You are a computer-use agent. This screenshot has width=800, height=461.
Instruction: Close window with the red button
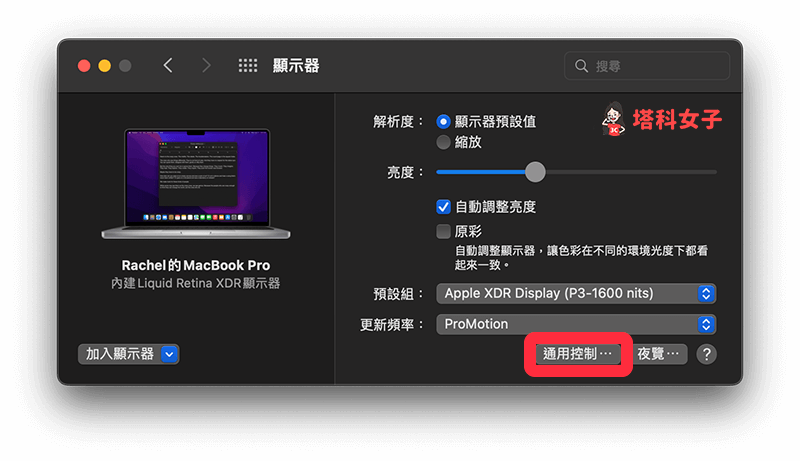[x=84, y=66]
